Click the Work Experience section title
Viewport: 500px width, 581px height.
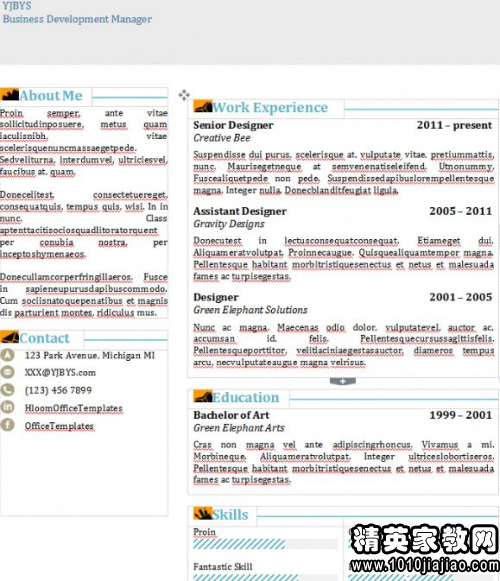click(270, 107)
